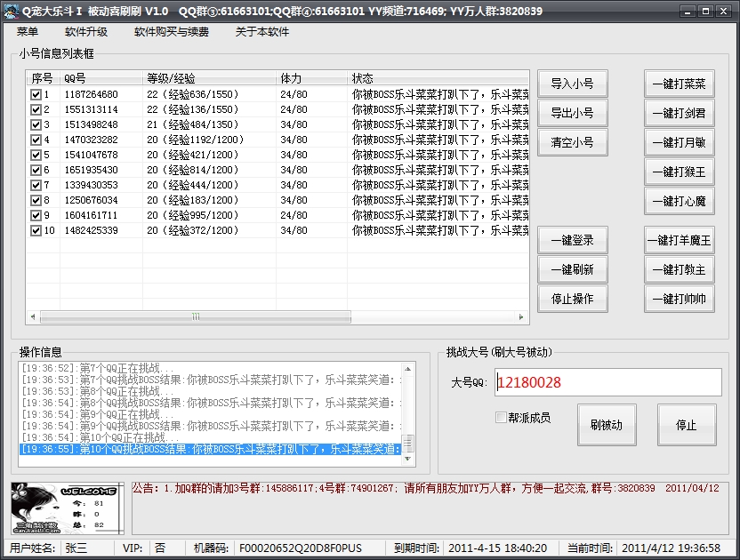Click 一键打猴王 to fight 猴王

tap(680, 172)
